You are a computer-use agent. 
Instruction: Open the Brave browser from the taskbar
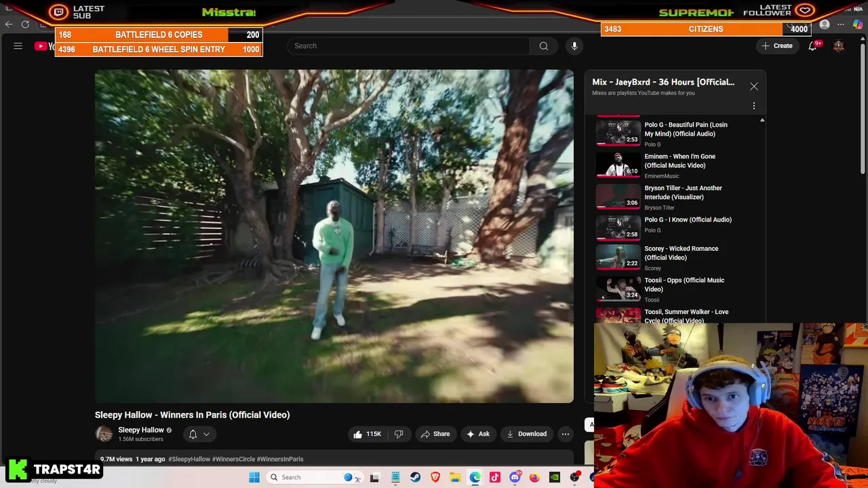(x=435, y=477)
